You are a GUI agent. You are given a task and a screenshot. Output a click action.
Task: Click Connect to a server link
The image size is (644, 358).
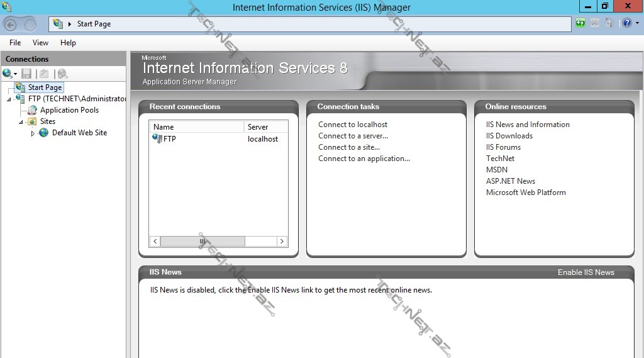(353, 136)
